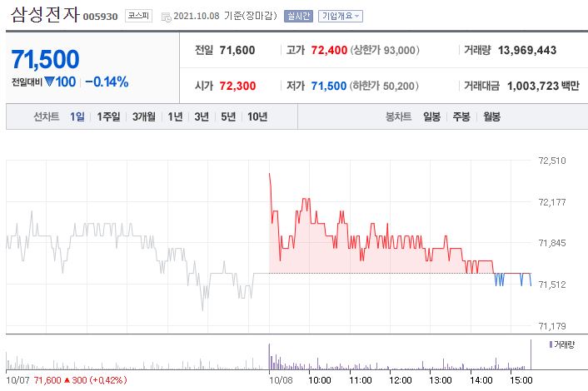The width and height of the screenshot is (588, 391).
Task: Click the 71,512 y-axis label
Action: pos(552,285)
